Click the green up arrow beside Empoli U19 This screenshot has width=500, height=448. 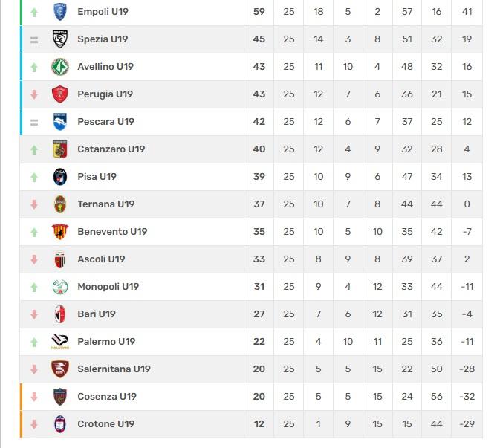[34, 12]
